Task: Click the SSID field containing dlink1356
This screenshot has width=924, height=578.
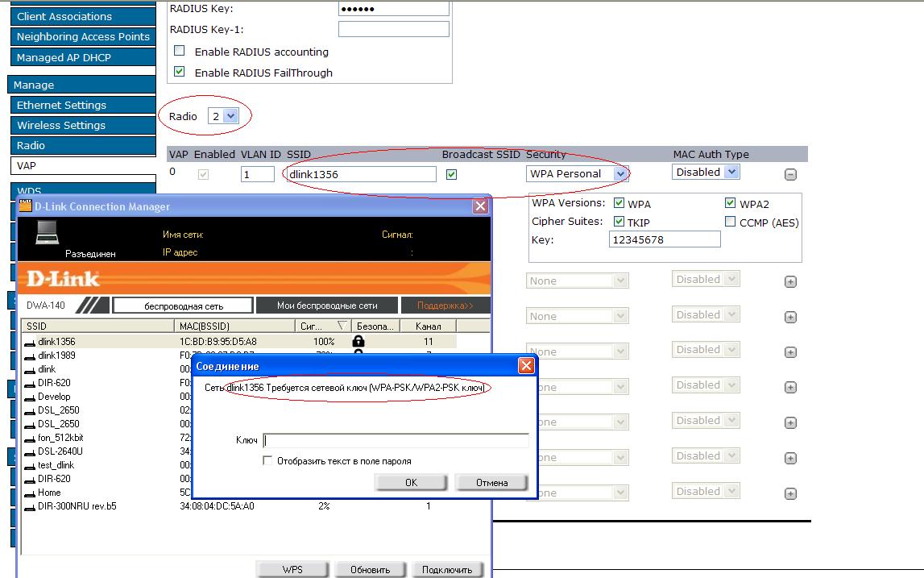Action: 360,174
